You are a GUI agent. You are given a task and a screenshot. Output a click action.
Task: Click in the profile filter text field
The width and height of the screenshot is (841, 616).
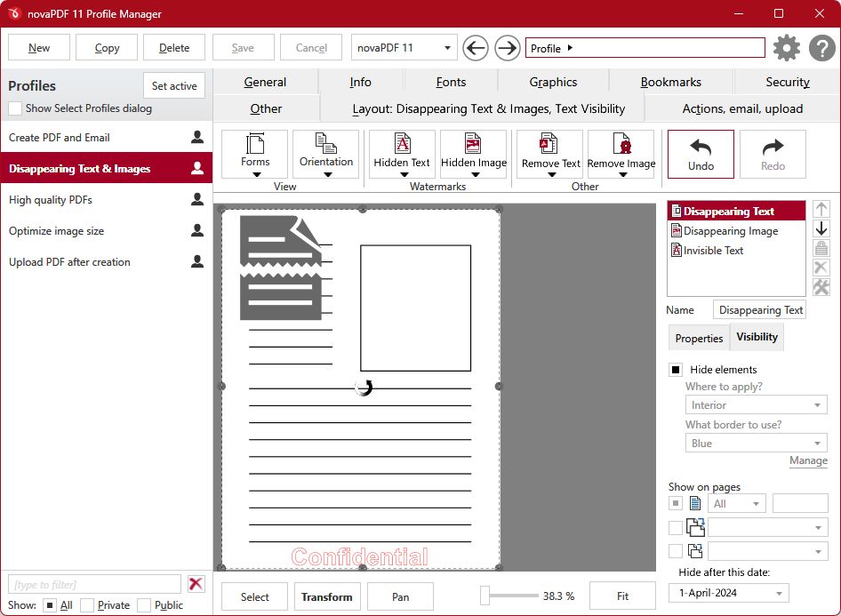(x=94, y=584)
